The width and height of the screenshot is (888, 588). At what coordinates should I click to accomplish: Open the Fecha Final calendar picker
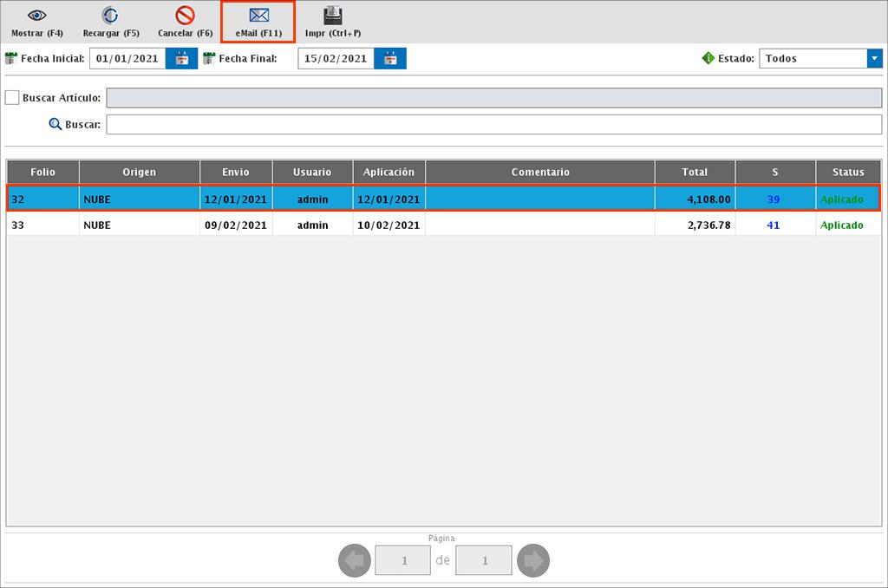(x=390, y=59)
